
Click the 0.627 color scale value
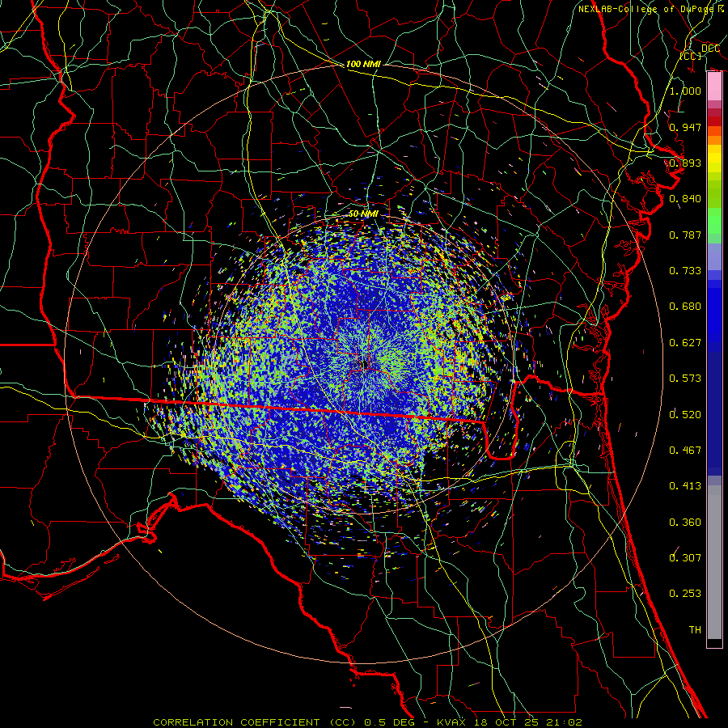pyautogui.click(x=685, y=343)
